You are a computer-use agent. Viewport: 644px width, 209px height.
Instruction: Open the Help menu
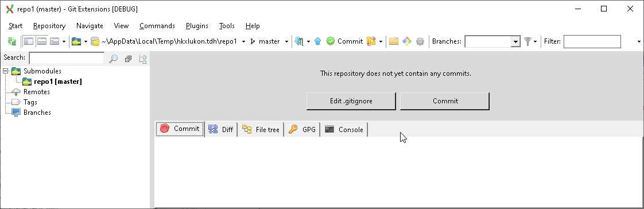(x=253, y=25)
